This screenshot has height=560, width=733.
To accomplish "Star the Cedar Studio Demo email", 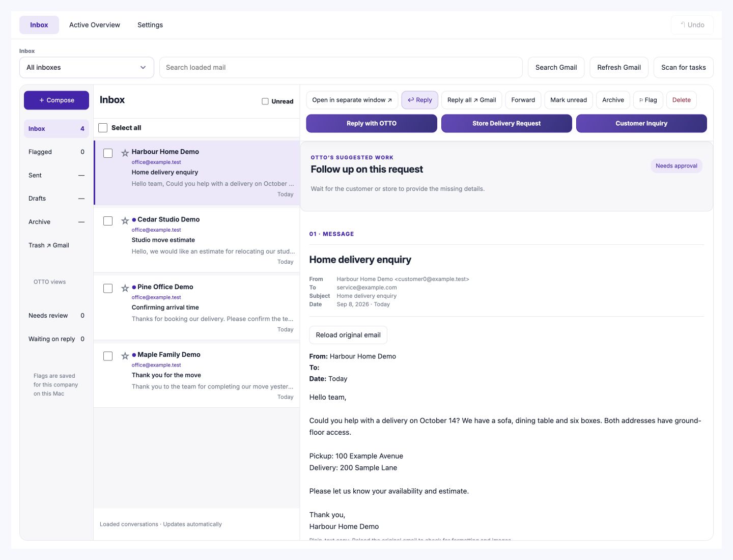I will pyautogui.click(x=125, y=220).
